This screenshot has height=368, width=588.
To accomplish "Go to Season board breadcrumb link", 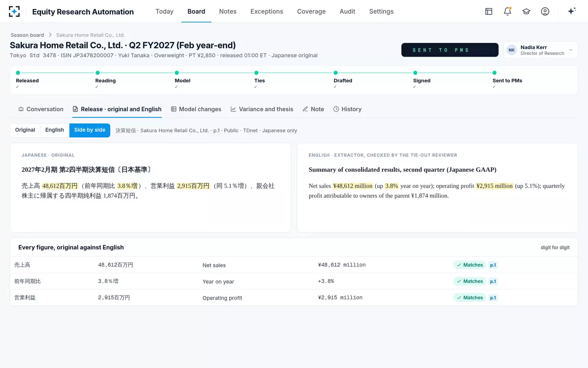I will pyautogui.click(x=27, y=35).
